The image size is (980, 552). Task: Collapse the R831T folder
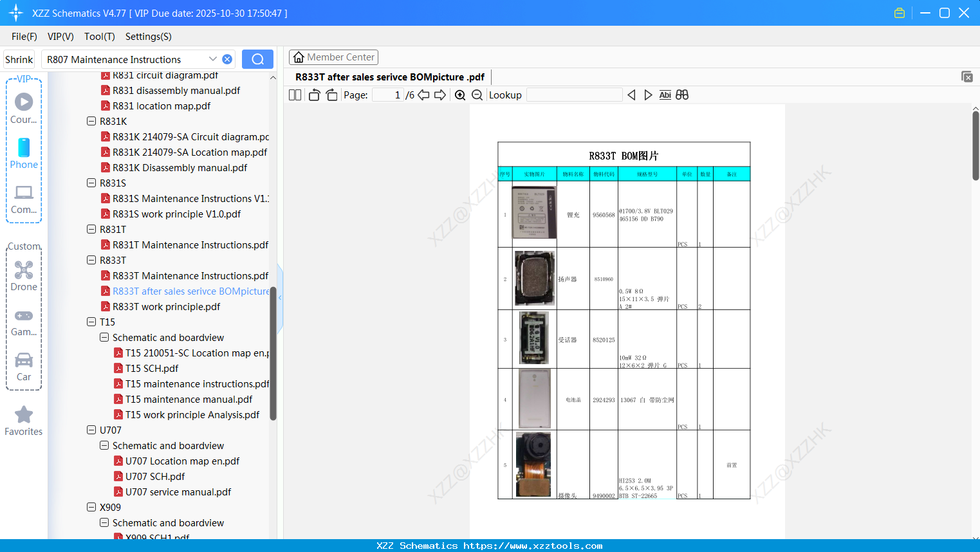91,229
